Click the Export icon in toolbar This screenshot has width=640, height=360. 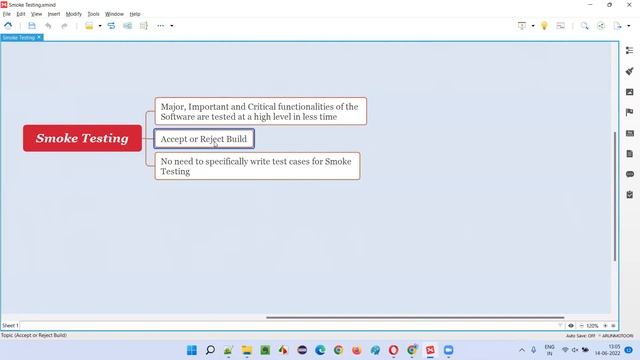pos(617,26)
